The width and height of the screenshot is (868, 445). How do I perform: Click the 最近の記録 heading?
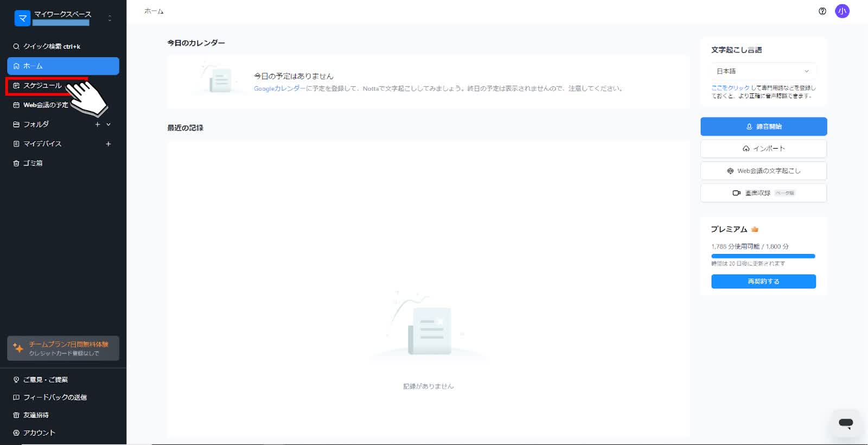[x=185, y=128]
